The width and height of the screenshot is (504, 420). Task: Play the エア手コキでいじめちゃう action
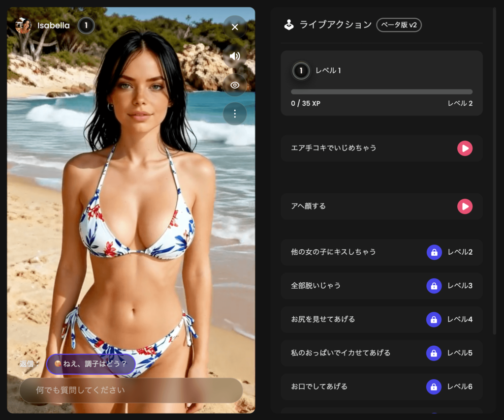465,148
